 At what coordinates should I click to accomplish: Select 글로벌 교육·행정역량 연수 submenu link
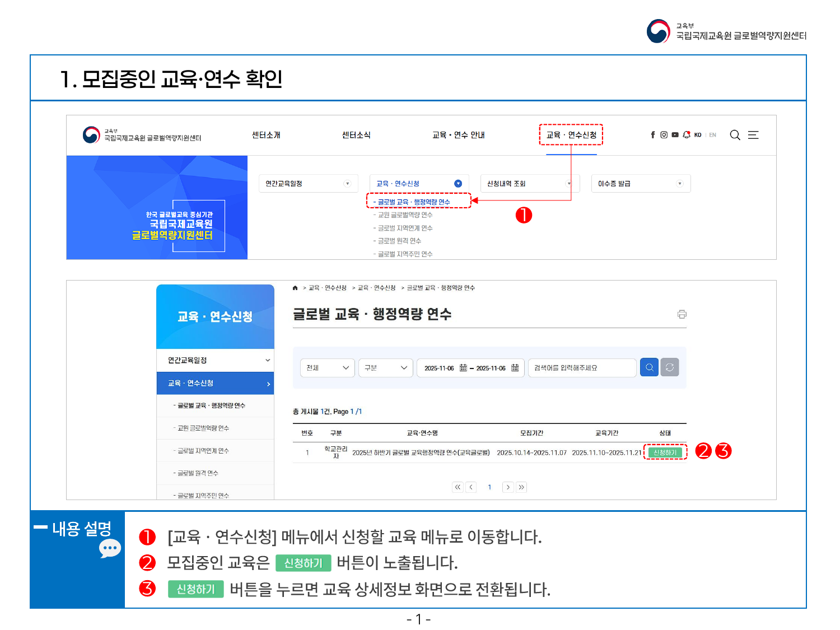click(414, 202)
